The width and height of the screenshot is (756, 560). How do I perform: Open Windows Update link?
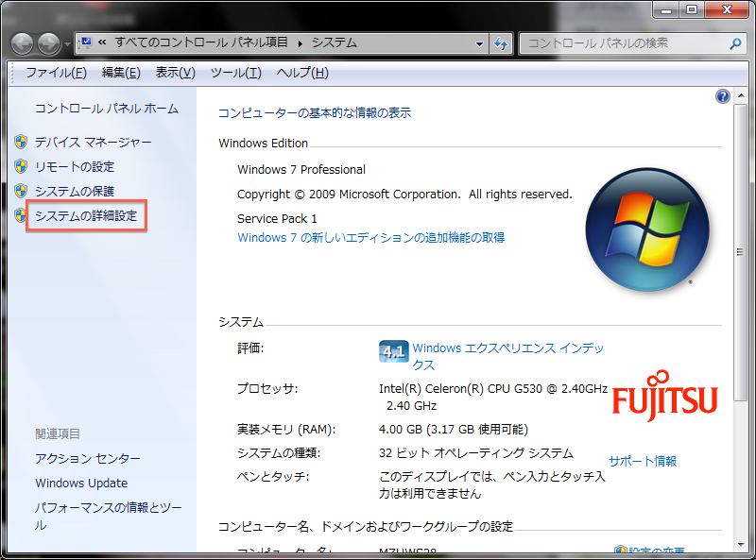tap(81, 483)
